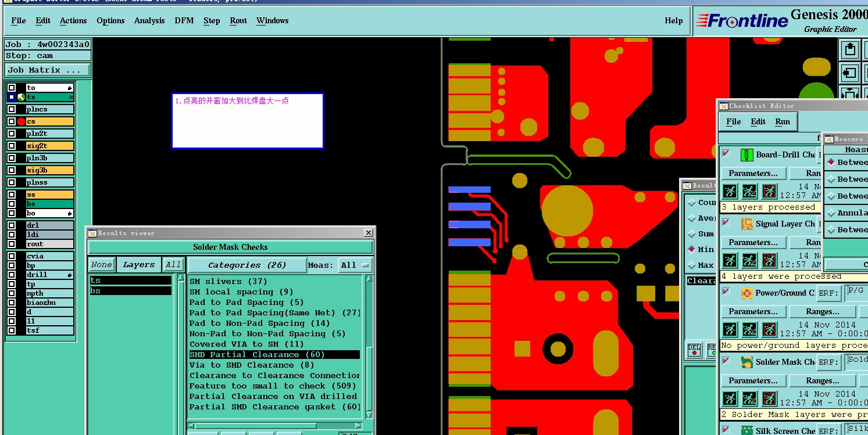Select the Min radio option

tap(691, 249)
